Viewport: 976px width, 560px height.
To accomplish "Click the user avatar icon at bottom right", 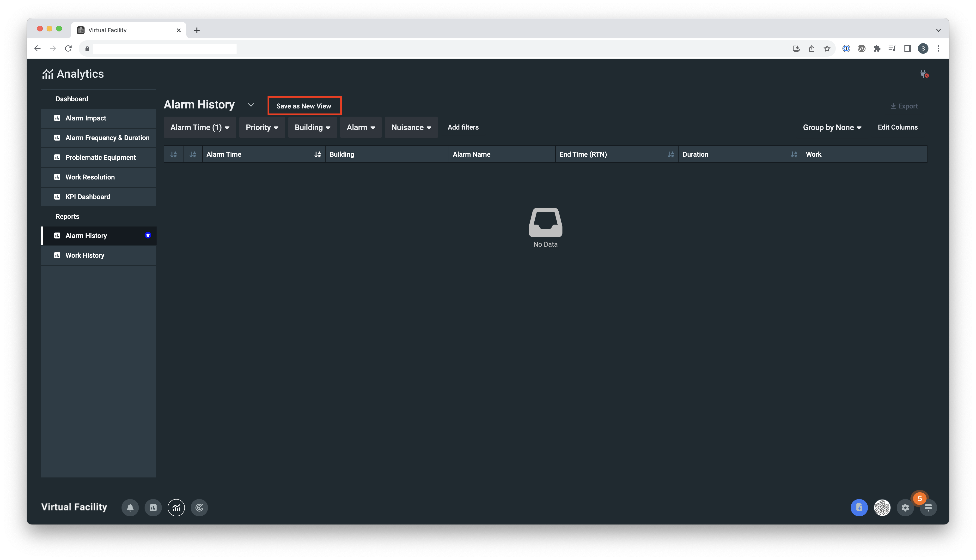I will coord(882,508).
